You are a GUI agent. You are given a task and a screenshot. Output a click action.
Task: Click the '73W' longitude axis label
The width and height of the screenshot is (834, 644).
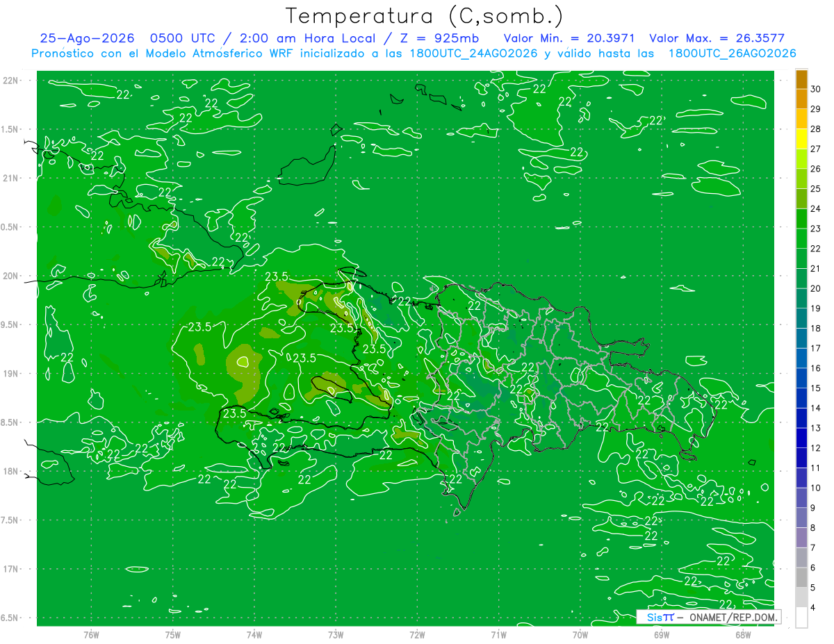[336, 634]
